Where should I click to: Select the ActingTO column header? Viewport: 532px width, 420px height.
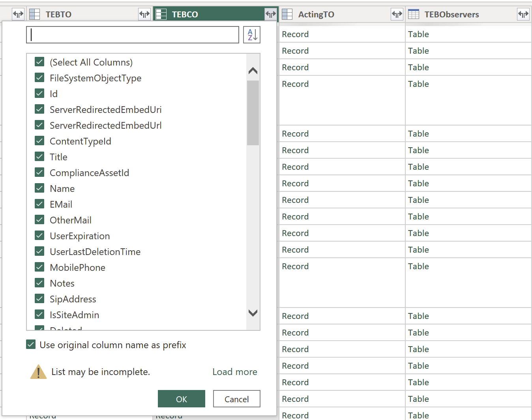[342, 15]
